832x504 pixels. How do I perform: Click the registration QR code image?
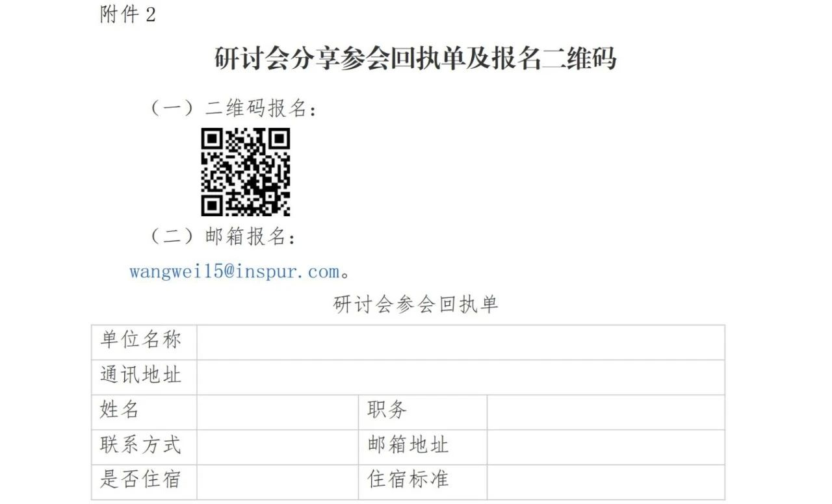pos(245,172)
